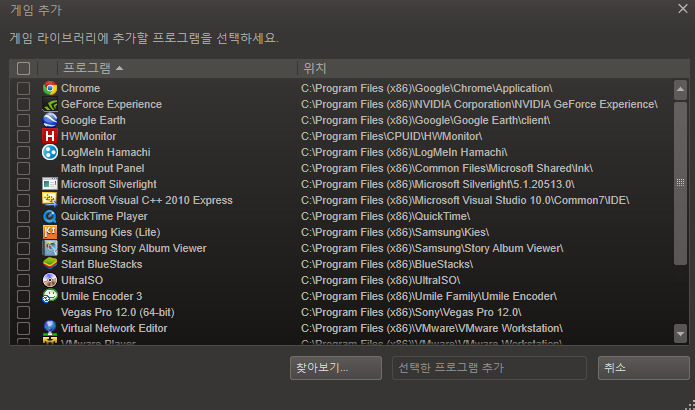
Task: Click the Chrome location path
Action: [427, 88]
